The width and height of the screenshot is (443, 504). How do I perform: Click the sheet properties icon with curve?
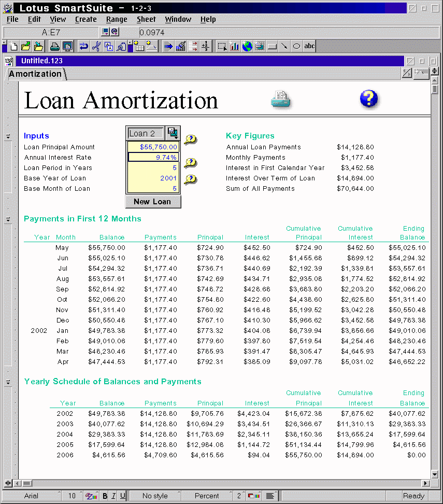[152, 47]
